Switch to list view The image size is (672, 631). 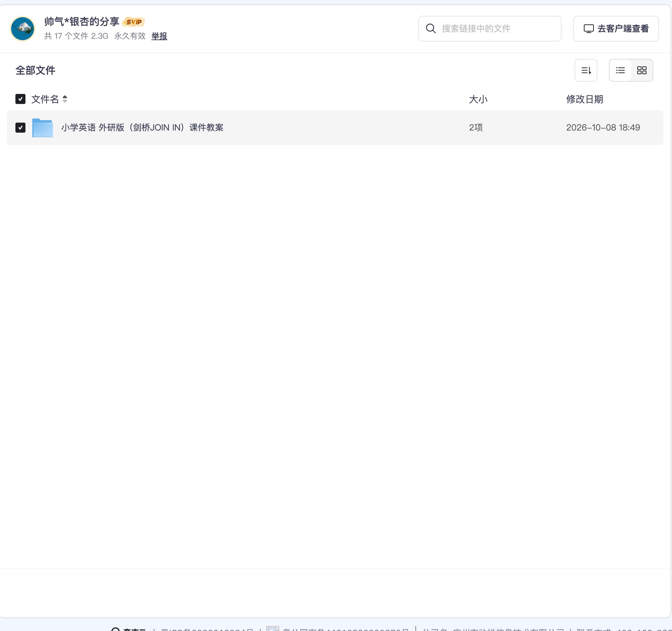(x=620, y=70)
